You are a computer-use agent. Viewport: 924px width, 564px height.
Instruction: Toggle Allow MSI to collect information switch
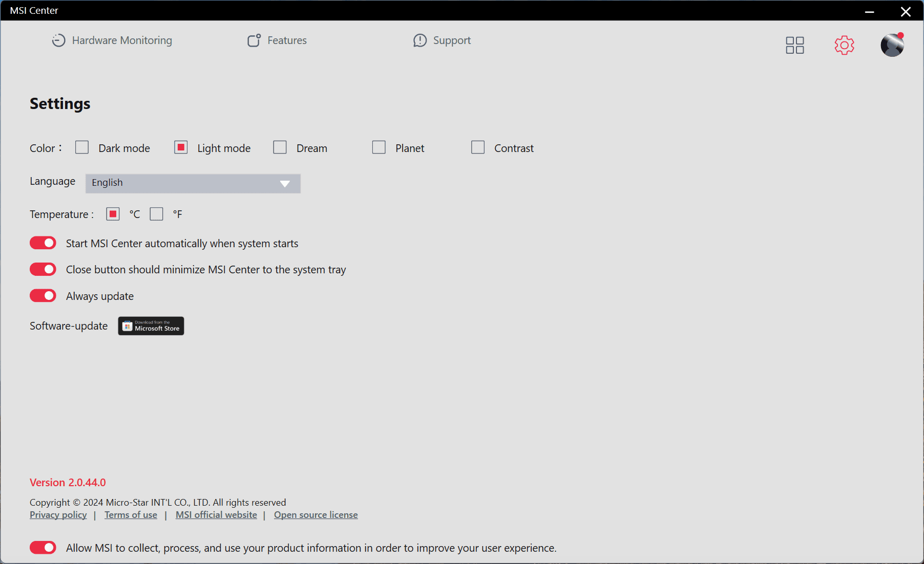[43, 548]
